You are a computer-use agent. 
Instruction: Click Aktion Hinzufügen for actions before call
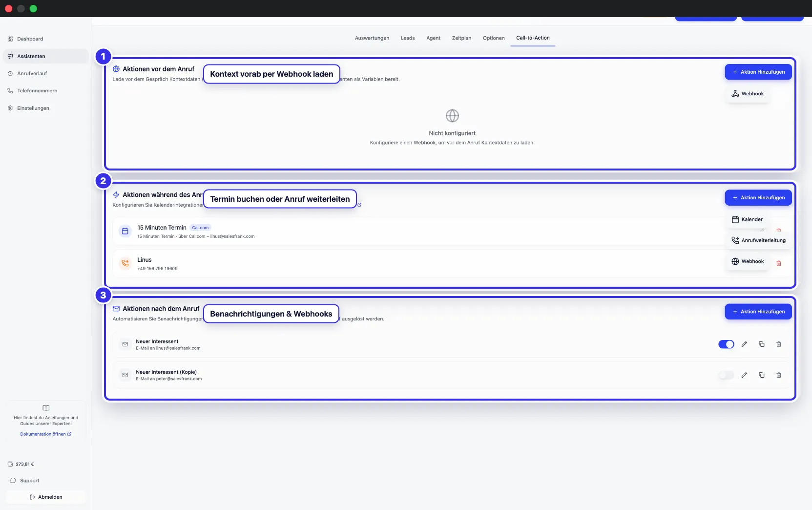[758, 72]
